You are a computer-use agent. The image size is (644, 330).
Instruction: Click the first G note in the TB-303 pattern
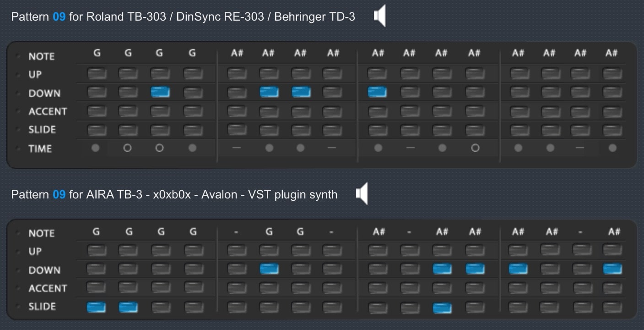(97, 53)
